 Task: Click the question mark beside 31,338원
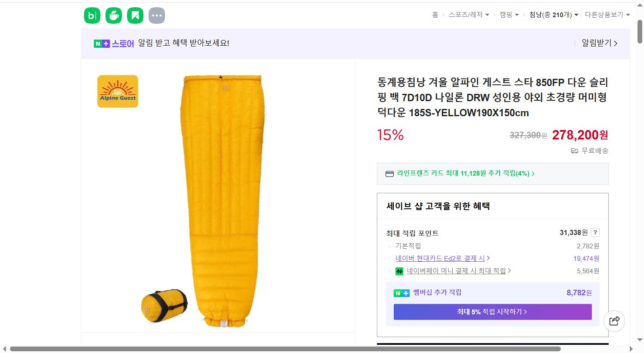[x=595, y=232]
